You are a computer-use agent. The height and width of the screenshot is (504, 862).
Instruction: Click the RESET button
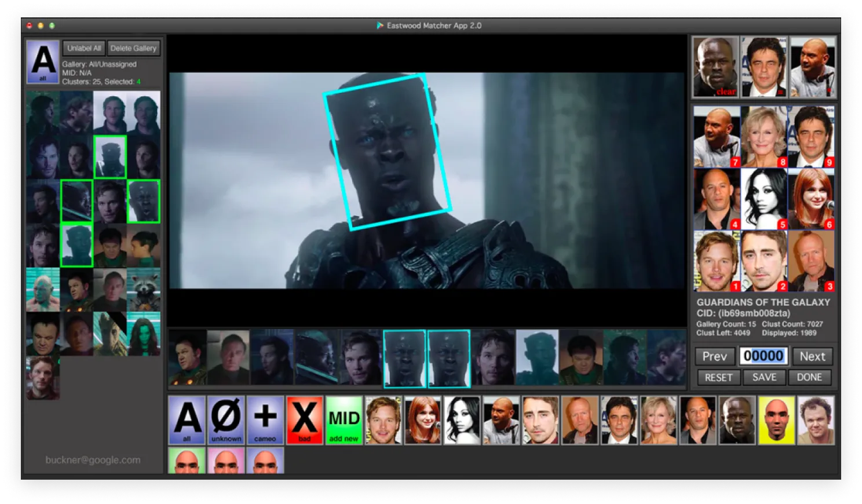pyautogui.click(x=718, y=377)
